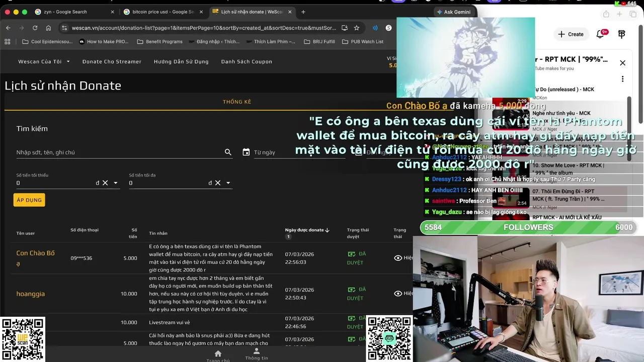
Task: Open the Đăng nhập ‹ Thích... bookmark
Action: point(214,42)
